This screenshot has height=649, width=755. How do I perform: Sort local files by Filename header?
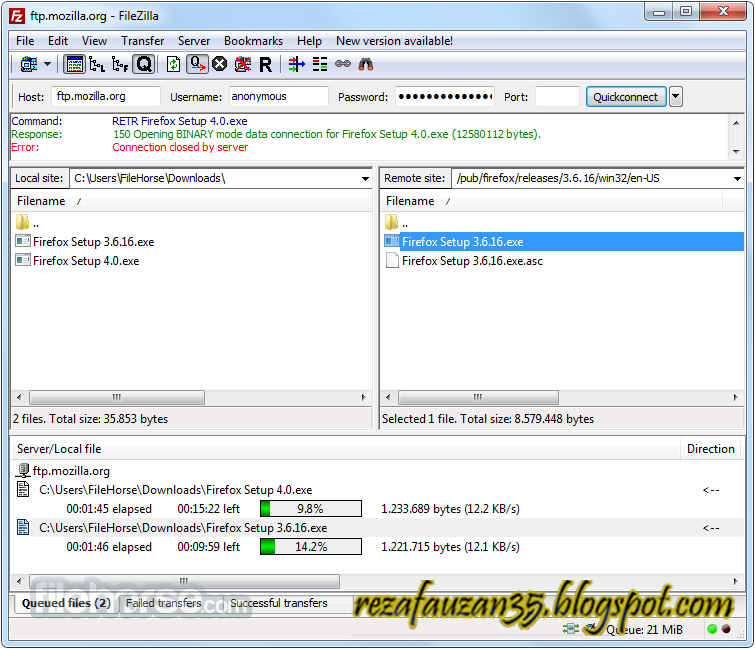click(191, 201)
